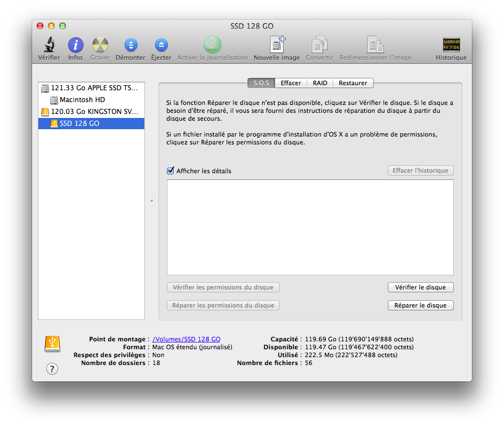This screenshot has width=504, height=426.
Task: Select Macintosh HD volume in sidebar
Action: coord(82,100)
